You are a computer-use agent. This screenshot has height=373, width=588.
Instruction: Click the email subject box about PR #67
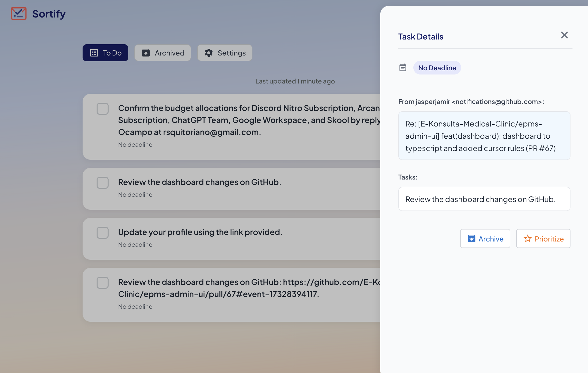pyautogui.click(x=484, y=136)
